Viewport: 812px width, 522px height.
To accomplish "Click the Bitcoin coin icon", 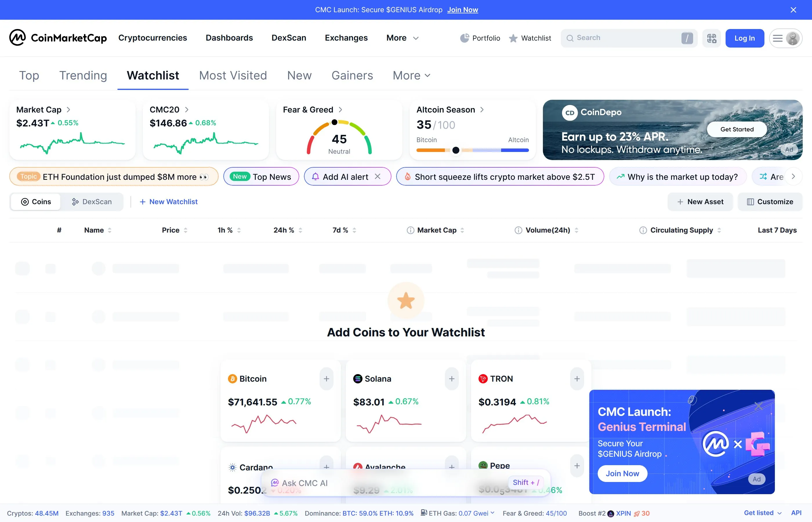I will pyautogui.click(x=232, y=379).
